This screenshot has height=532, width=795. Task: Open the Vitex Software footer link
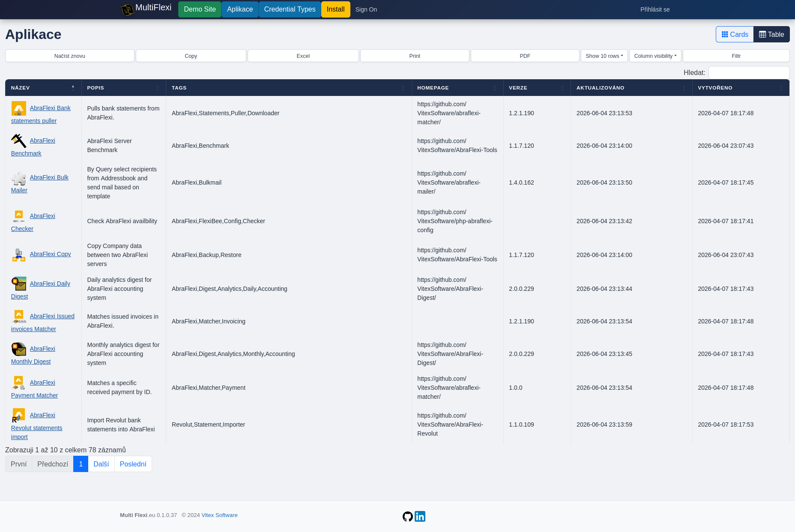tap(219, 515)
